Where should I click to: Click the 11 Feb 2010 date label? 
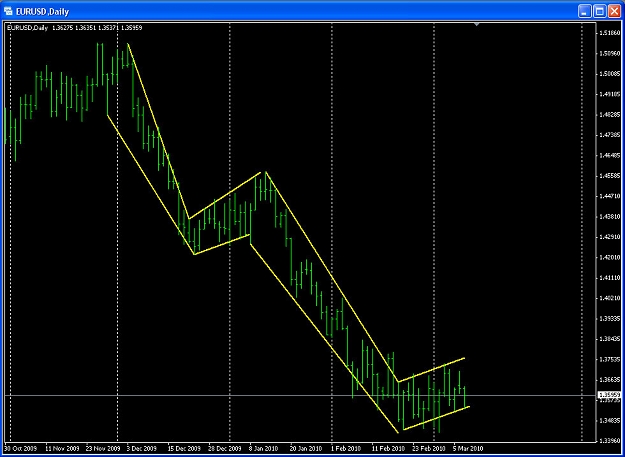388,448
